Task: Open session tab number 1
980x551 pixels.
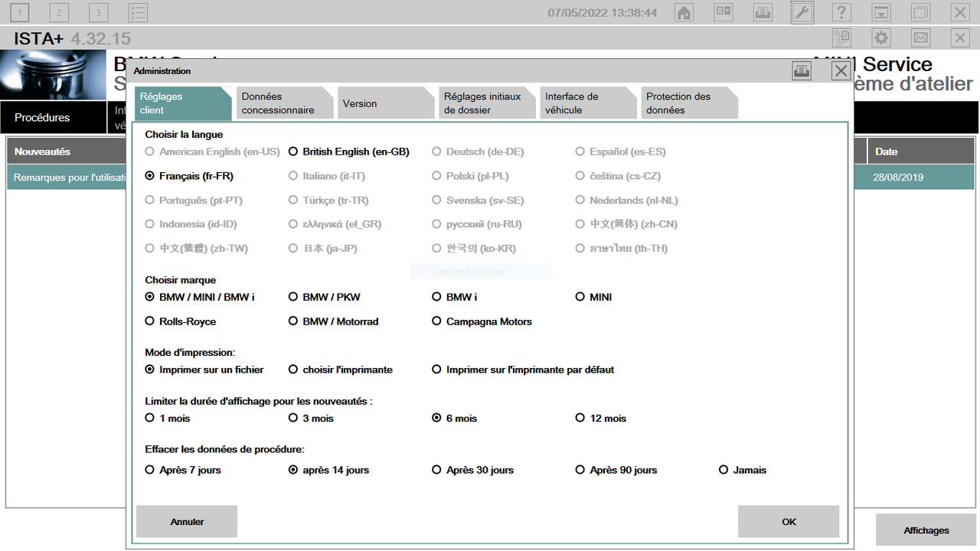Action: (20, 12)
